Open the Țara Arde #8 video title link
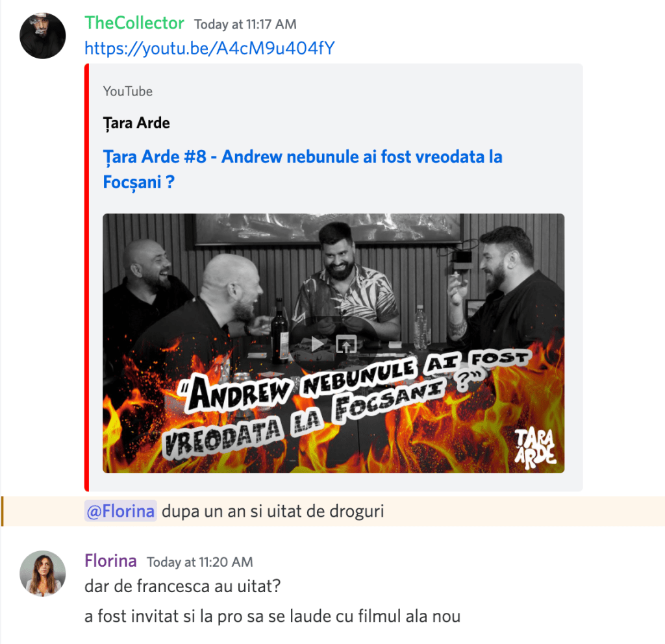Screen dimensions: 665x644 tap(303, 169)
